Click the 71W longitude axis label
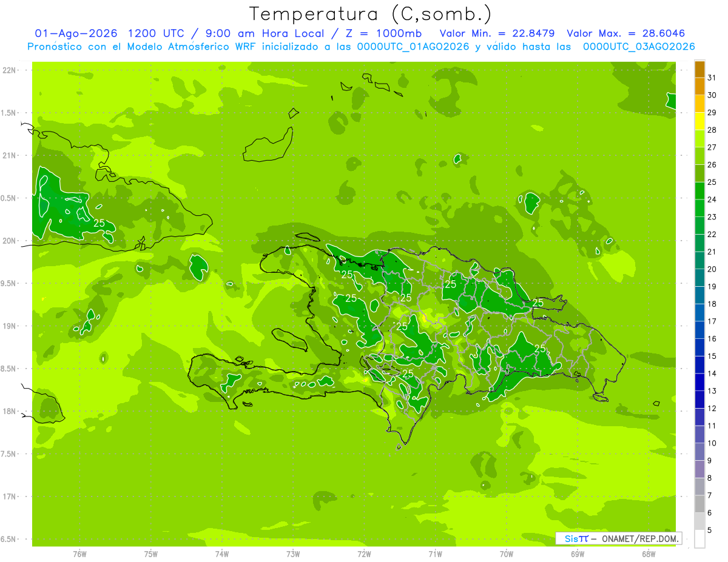 (x=435, y=554)
